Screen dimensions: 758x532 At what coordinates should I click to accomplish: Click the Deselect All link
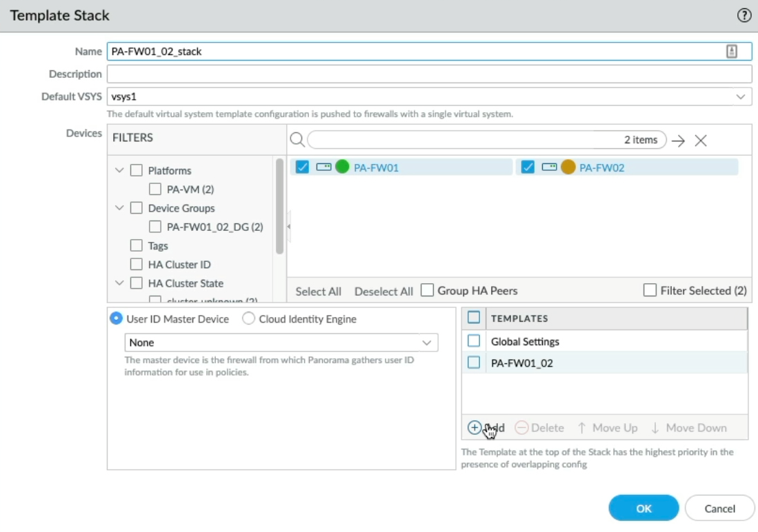click(x=383, y=291)
